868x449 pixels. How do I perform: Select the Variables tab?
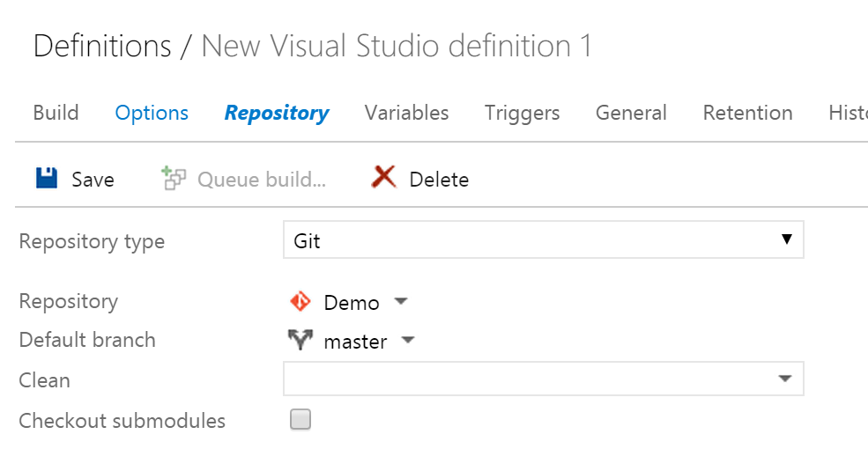tap(406, 113)
